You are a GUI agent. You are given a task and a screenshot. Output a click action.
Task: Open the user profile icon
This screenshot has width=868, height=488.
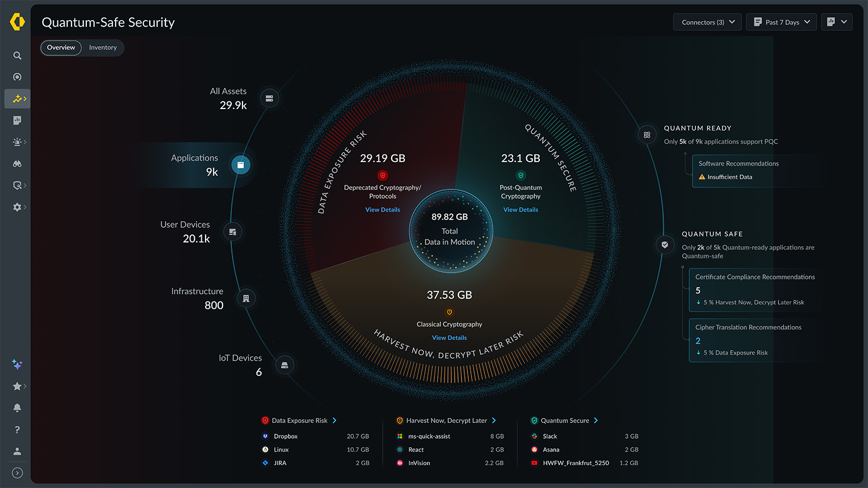(x=17, y=451)
